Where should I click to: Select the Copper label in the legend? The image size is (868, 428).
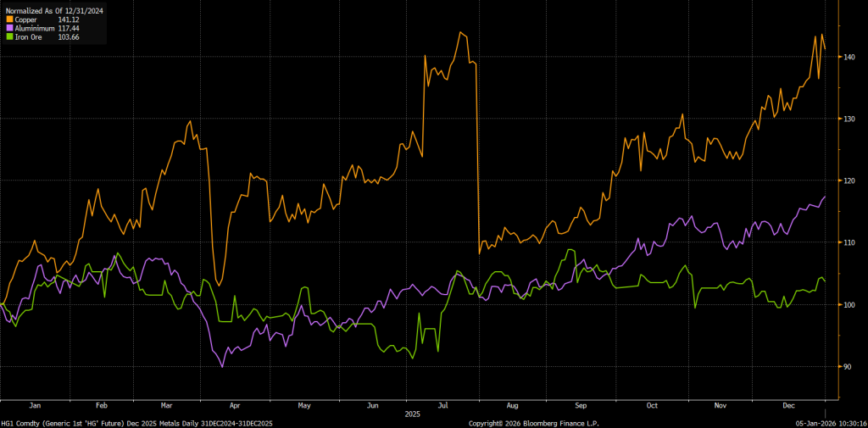[27, 19]
